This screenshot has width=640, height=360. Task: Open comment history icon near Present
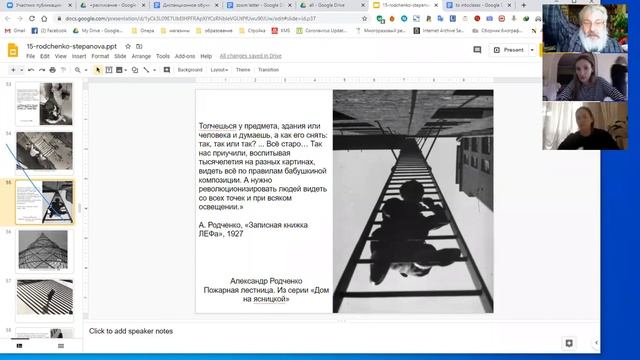(x=477, y=50)
